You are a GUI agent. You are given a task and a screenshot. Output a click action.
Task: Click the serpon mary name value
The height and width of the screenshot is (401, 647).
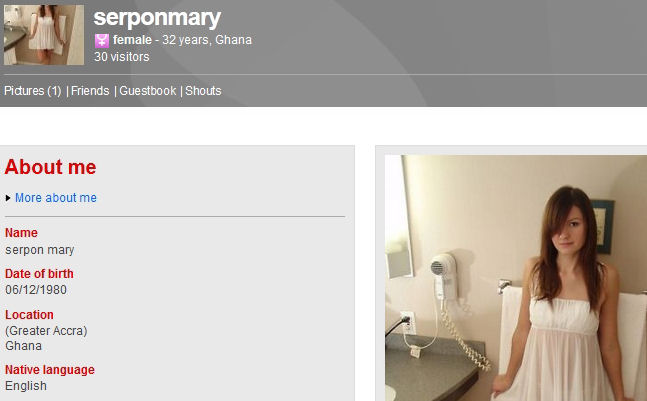[40, 250]
